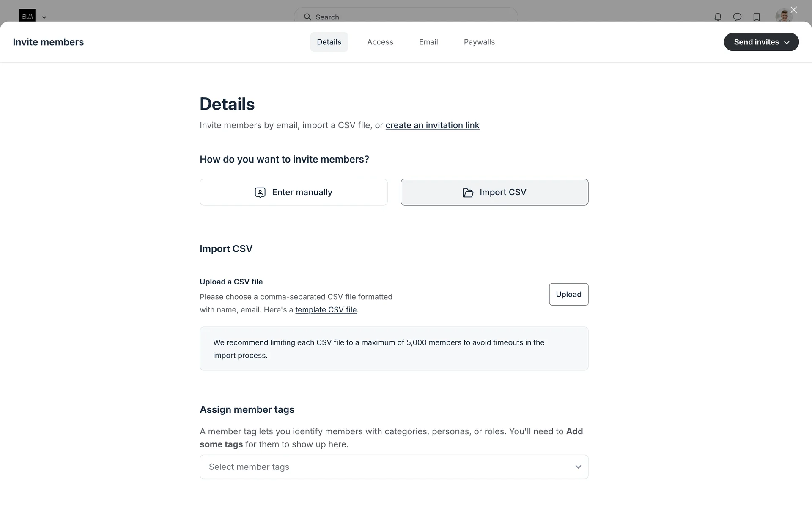Expand the community switcher chevron
812x508 pixels.
[x=44, y=17]
